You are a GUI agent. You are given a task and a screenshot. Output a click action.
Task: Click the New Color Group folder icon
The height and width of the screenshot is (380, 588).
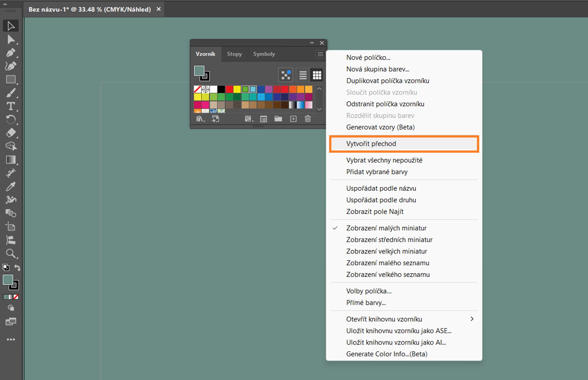pyautogui.click(x=278, y=119)
